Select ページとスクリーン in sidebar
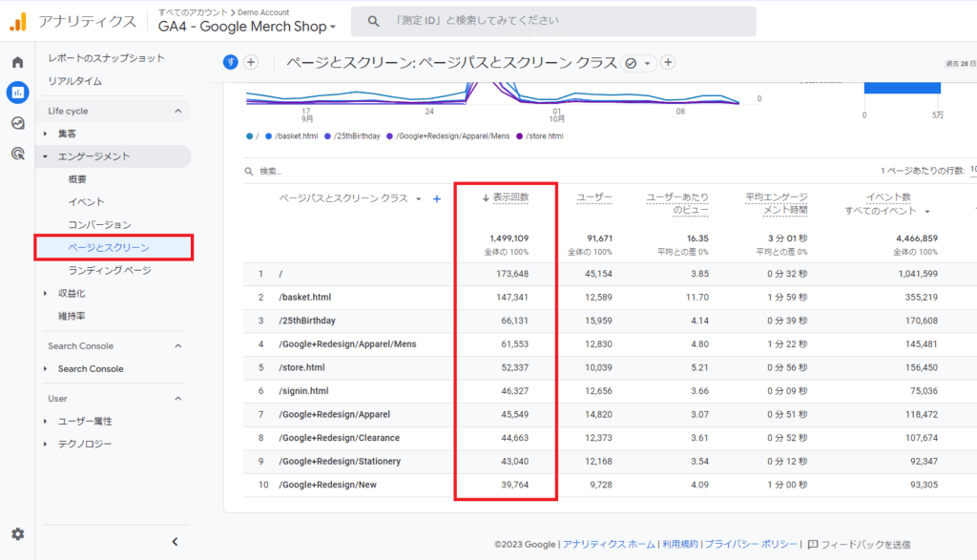Viewport: 977px width, 560px height. click(114, 247)
